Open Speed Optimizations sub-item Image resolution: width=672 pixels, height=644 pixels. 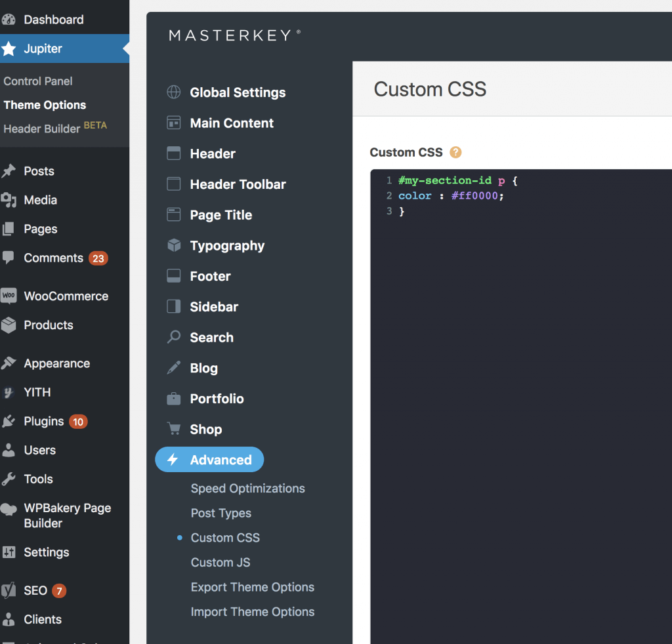247,489
